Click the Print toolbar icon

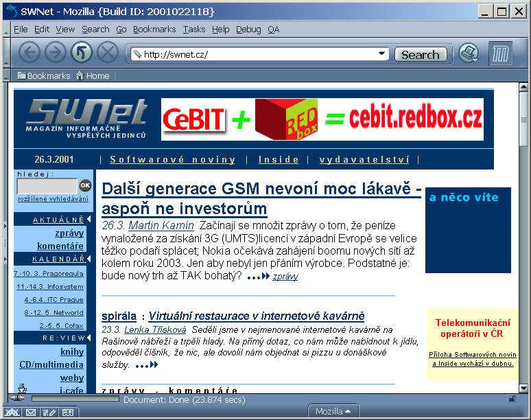[469, 53]
